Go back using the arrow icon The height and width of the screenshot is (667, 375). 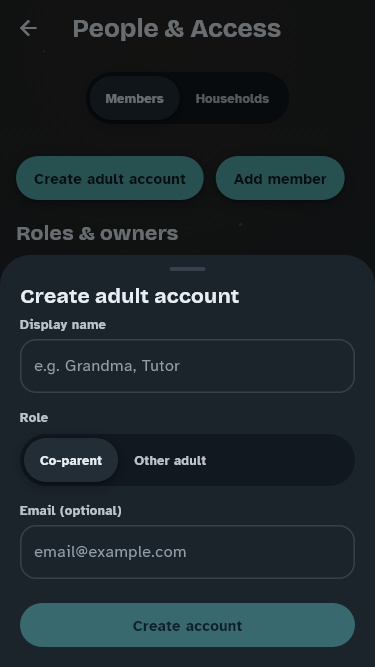coord(28,29)
